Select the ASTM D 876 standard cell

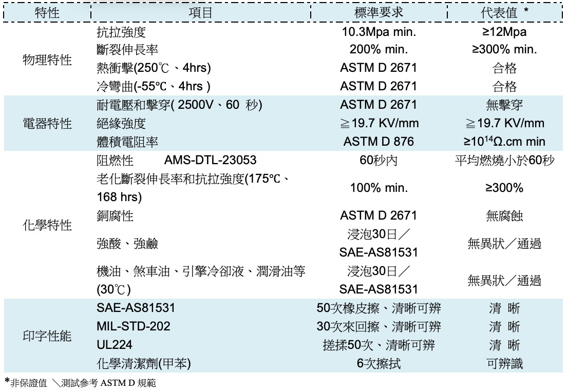click(x=378, y=142)
